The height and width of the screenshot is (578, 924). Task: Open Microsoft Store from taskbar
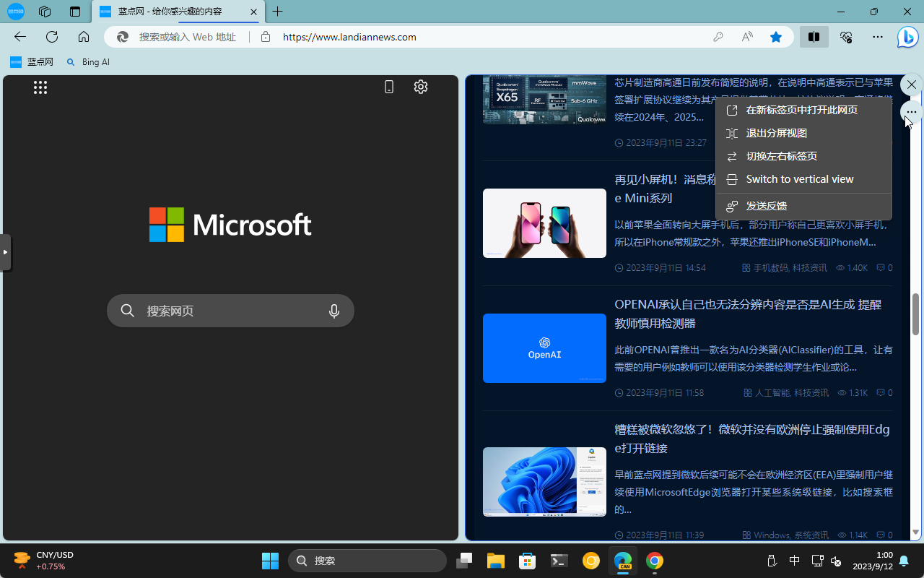click(x=527, y=561)
